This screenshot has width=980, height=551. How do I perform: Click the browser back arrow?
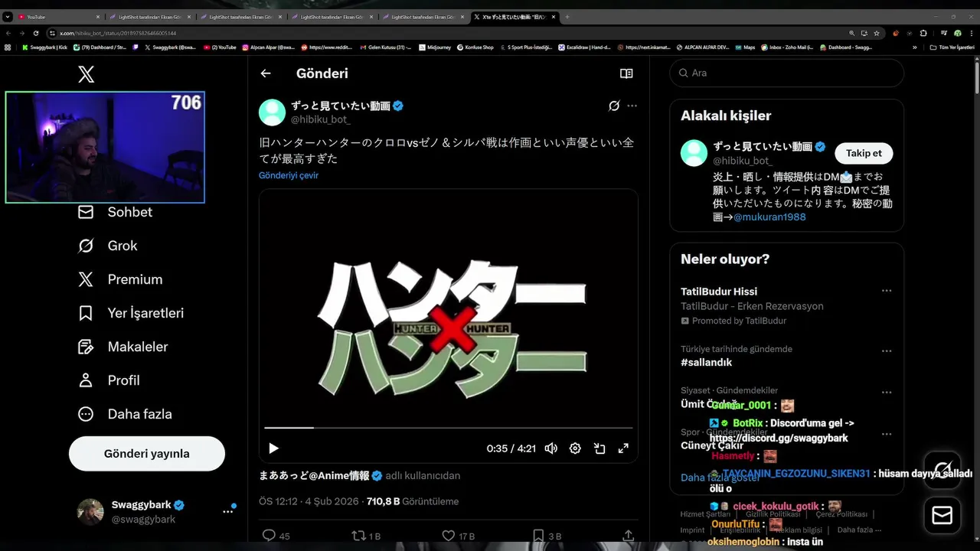[8, 33]
